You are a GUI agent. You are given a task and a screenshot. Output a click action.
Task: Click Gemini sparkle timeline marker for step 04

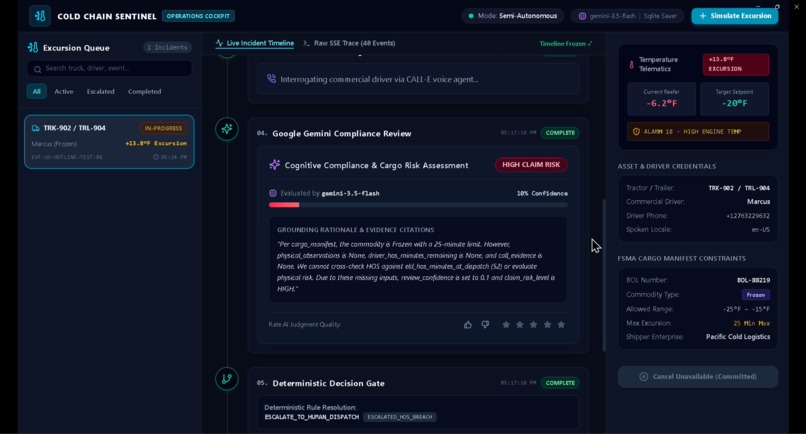click(x=227, y=129)
